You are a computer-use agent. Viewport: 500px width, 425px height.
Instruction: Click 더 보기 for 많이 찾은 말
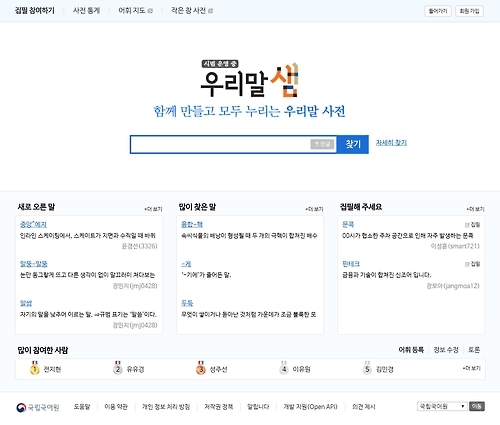[314, 209]
